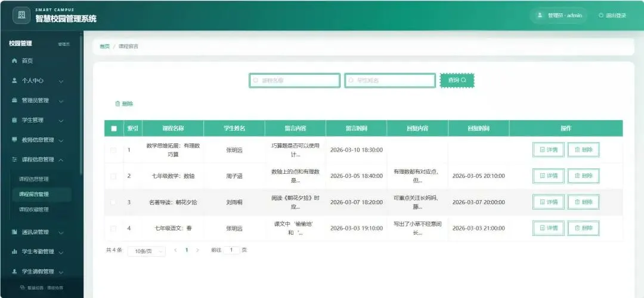
Task: Click the trash icon in row 七年级语文：春
Action: tap(577, 228)
